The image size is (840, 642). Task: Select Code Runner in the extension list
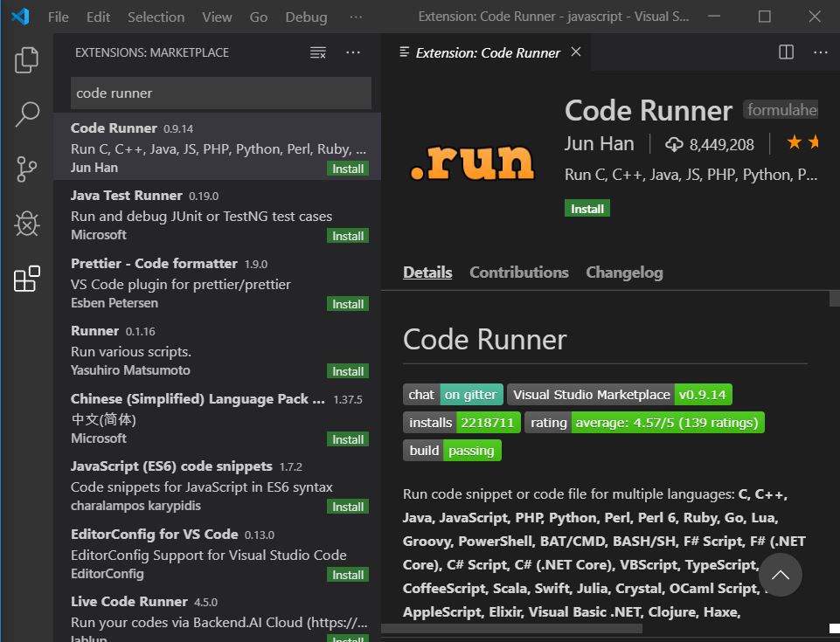pyautogui.click(x=218, y=146)
